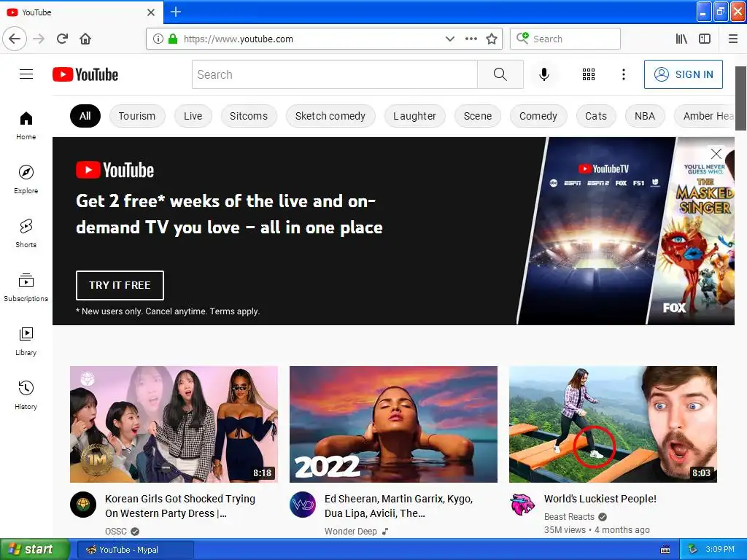Click the YouTubeTV stadium promo image

tap(597, 231)
